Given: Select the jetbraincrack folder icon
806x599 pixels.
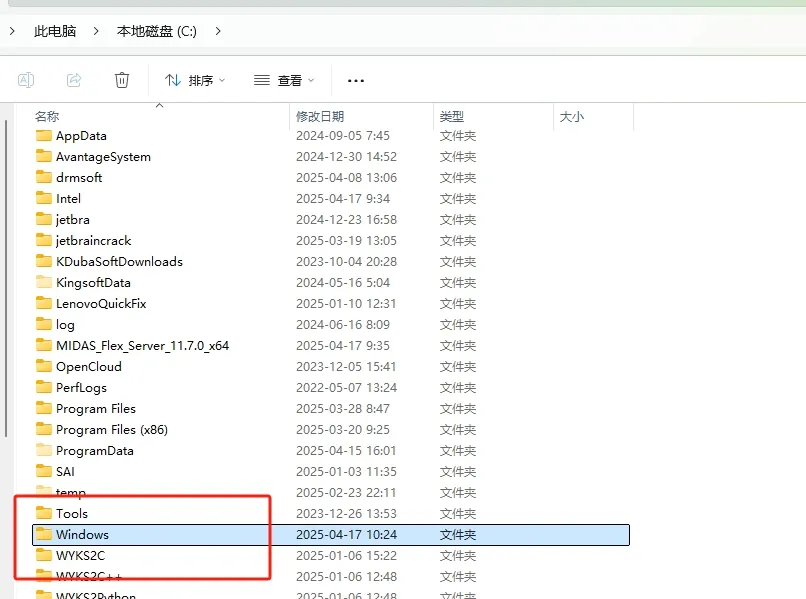Looking at the screenshot, I should [x=44, y=240].
